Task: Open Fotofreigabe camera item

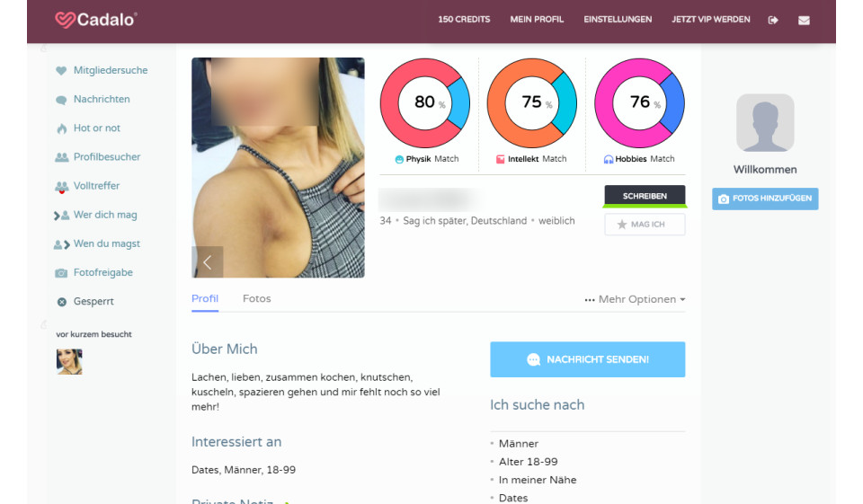Action: click(94, 273)
